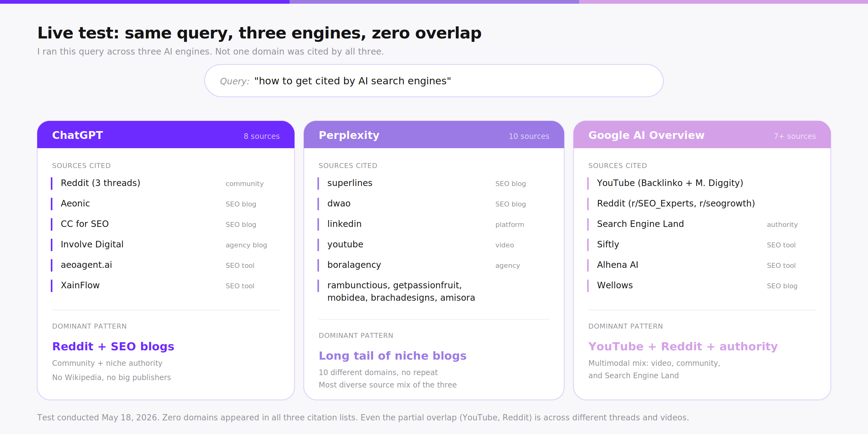The height and width of the screenshot is (434, 868).
Task: Click the 'Test conducted May 18, 2026' footnote
Action: point(363,418)
